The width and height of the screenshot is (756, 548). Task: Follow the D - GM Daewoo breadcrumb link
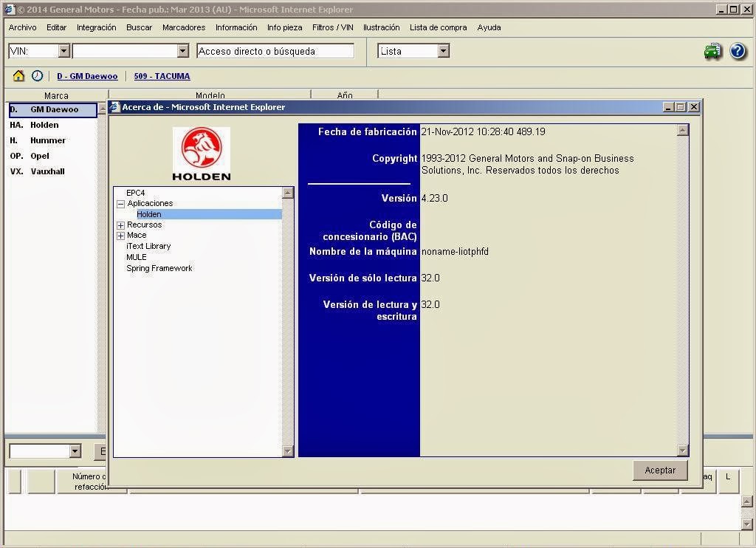pyautogui.click(x=87, y=76)
